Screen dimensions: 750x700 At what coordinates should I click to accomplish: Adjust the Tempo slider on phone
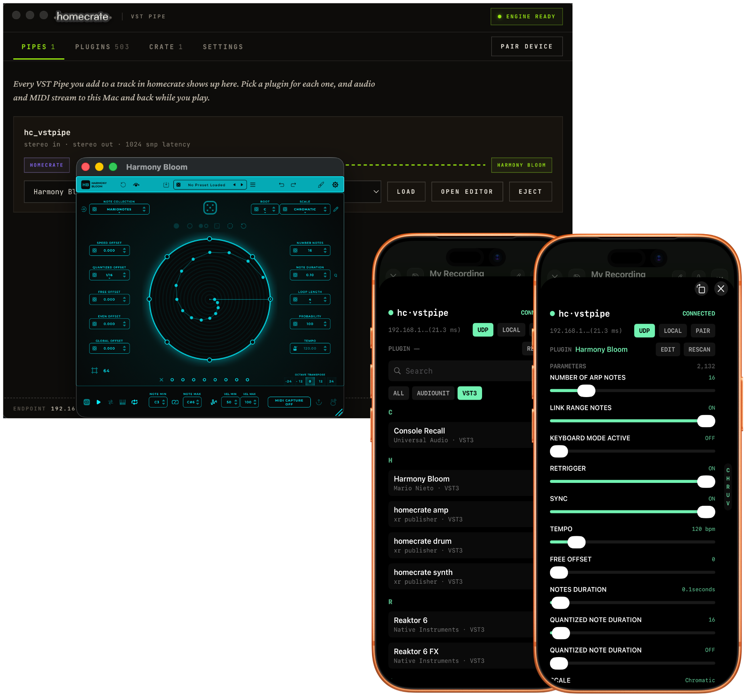tap(632, 542)
